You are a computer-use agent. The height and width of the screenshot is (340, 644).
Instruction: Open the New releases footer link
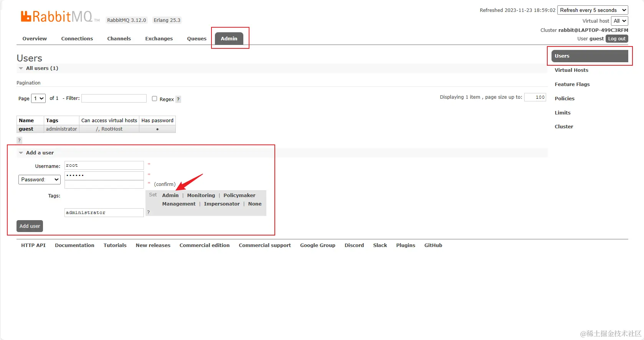pos(153,245)
